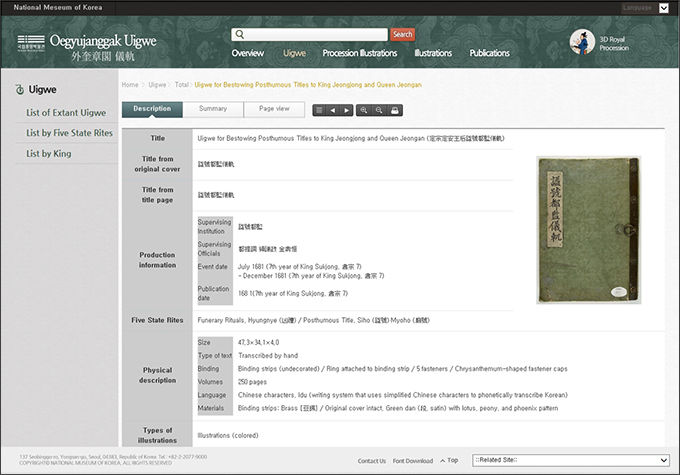
Task: Open Procession Illustrations menu
Action: point(360,53)
